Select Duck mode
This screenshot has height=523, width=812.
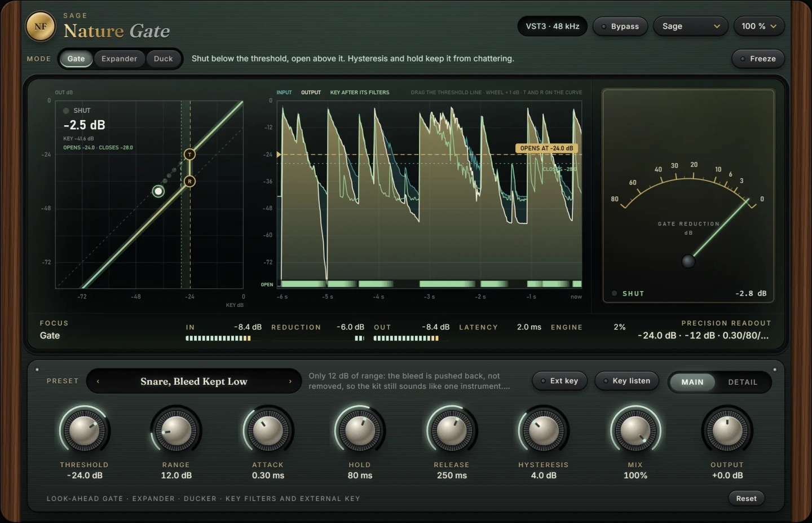pos(164,59)
